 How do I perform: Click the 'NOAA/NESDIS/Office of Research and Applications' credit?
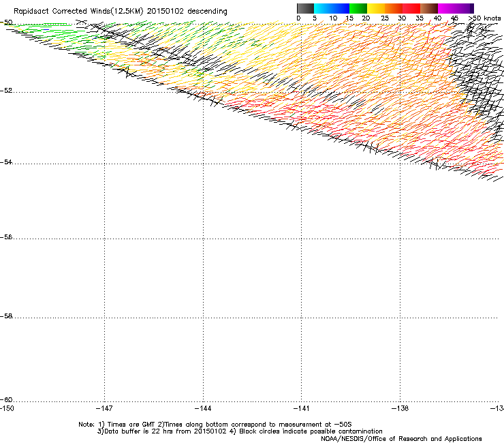(401, 439)
